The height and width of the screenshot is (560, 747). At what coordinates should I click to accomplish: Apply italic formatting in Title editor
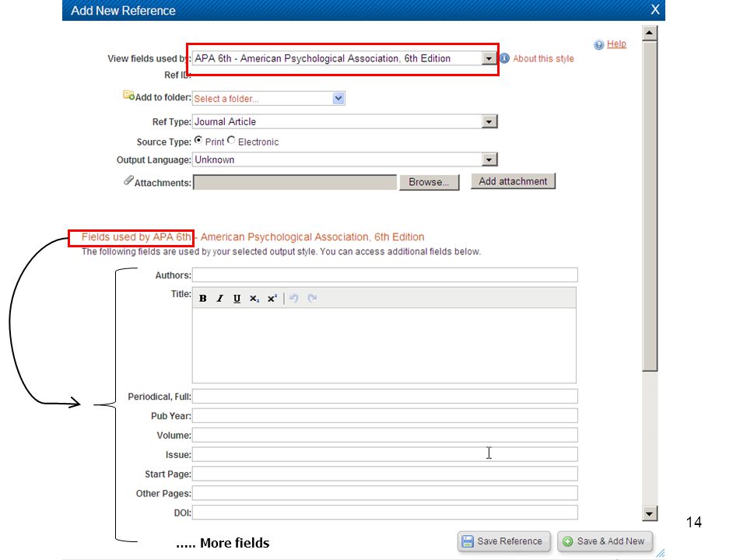point(219,299)
